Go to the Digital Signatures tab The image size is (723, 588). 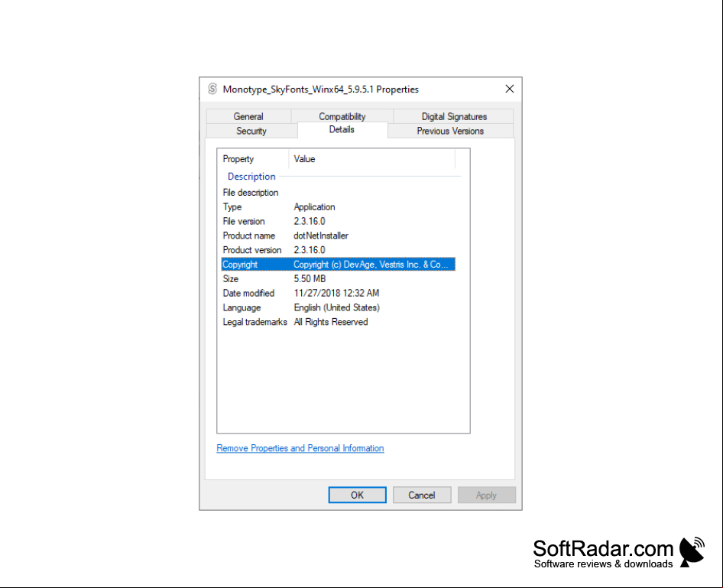[x=454, y=116]
